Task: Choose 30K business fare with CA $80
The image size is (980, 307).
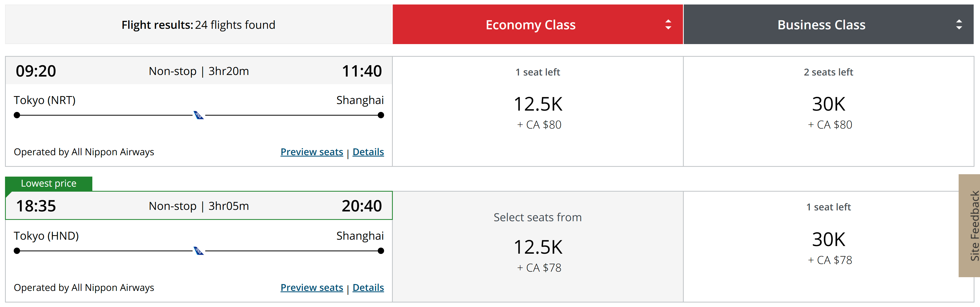Action: click(x=828, y=112)
